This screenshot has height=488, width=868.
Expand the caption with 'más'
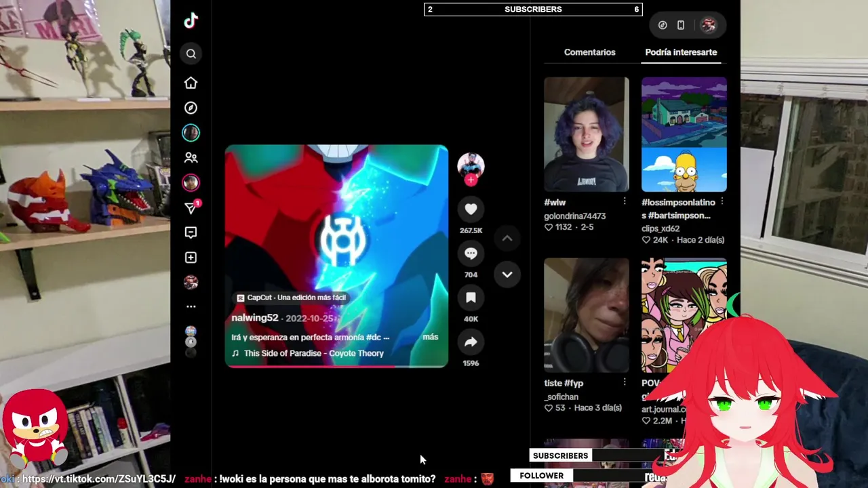(431, 337)
